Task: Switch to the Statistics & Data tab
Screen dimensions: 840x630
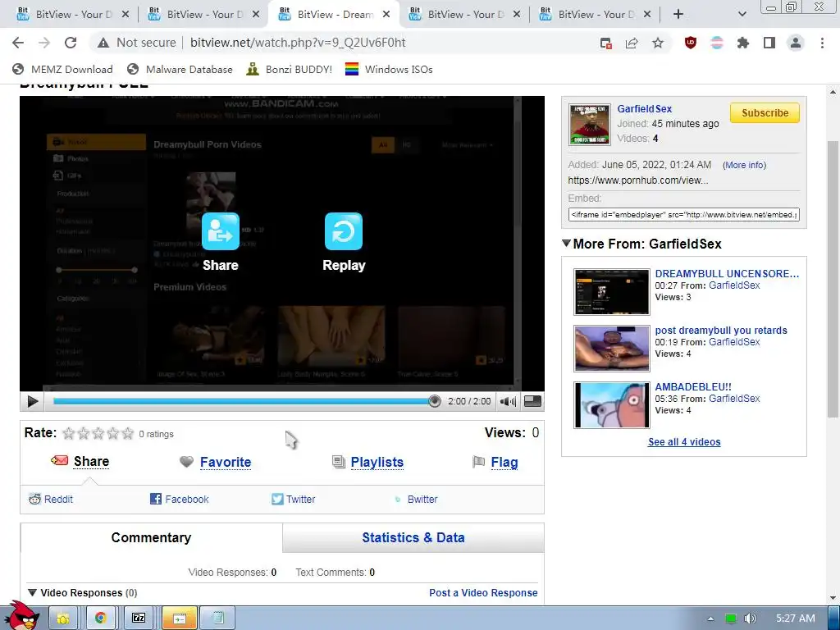Action: [413, 537]
